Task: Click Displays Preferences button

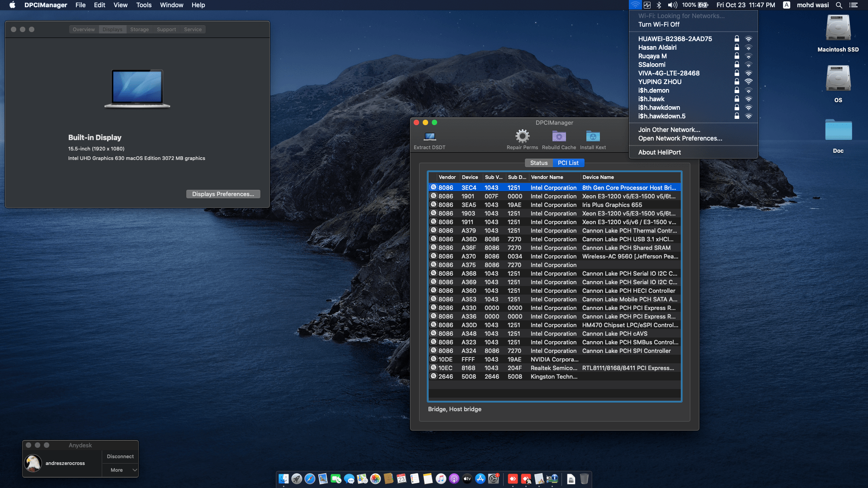Action: [x=223, y=194]
